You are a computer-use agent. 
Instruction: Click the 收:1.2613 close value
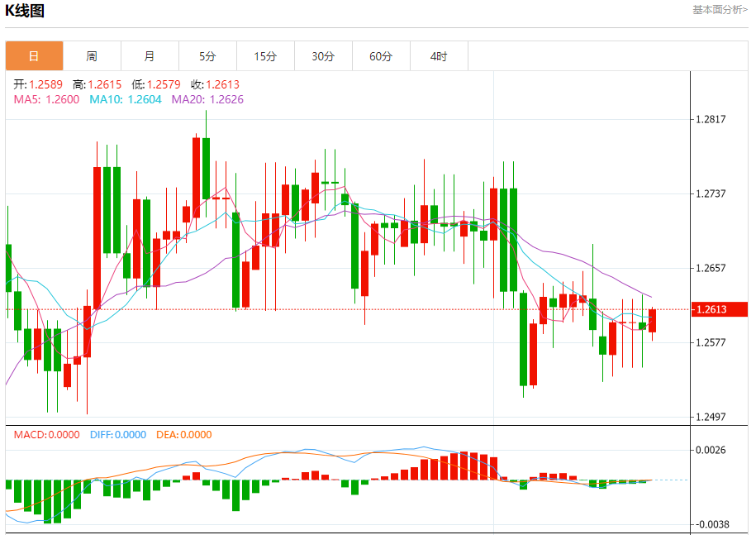coord(215,84)
